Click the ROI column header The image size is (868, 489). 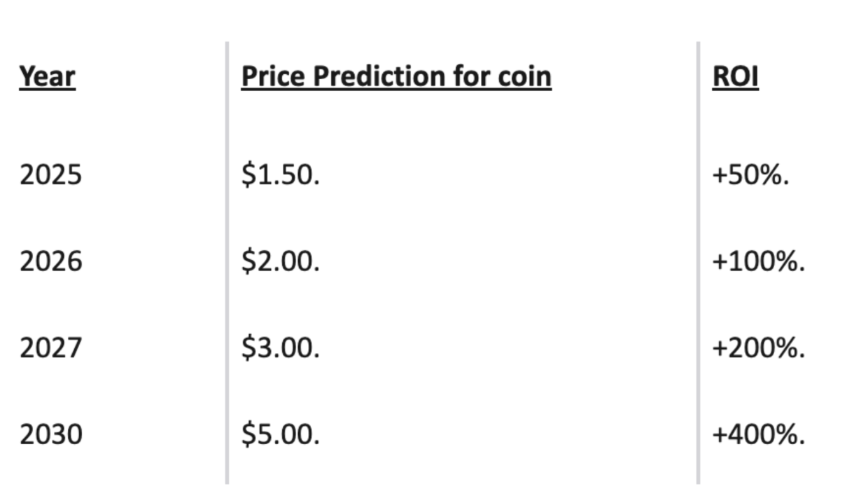pyautogui.click(x=735, y=76)
